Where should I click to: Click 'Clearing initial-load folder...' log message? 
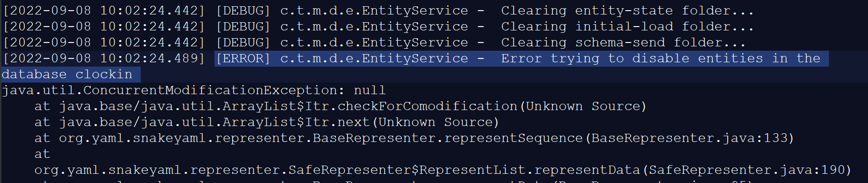[627, 27]
